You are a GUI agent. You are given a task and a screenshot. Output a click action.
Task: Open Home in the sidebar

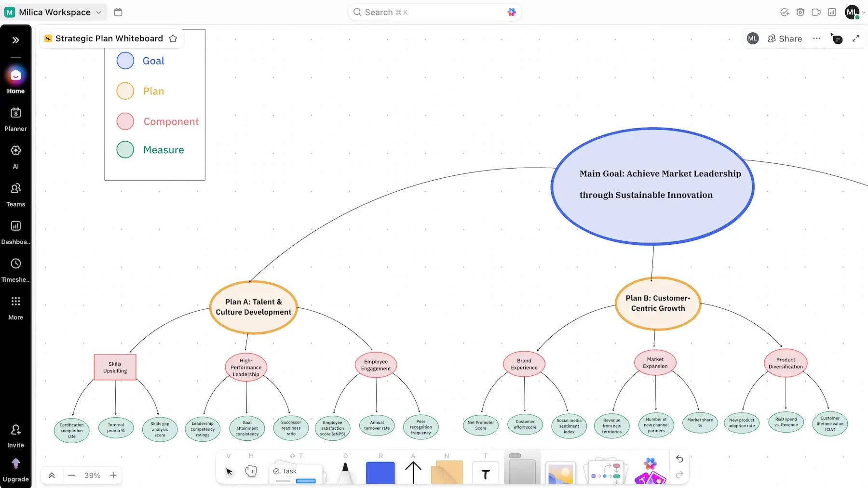click(15, 80)
